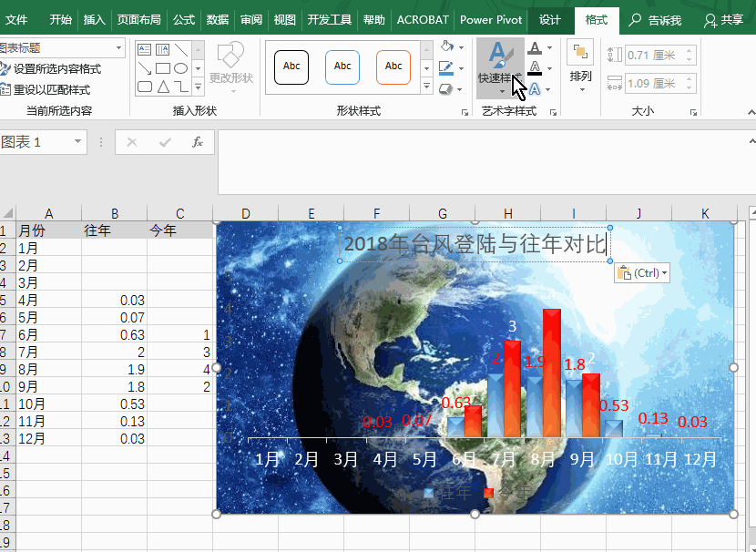Open text fill dropdown arrow
756x552 pixels.
549,48
